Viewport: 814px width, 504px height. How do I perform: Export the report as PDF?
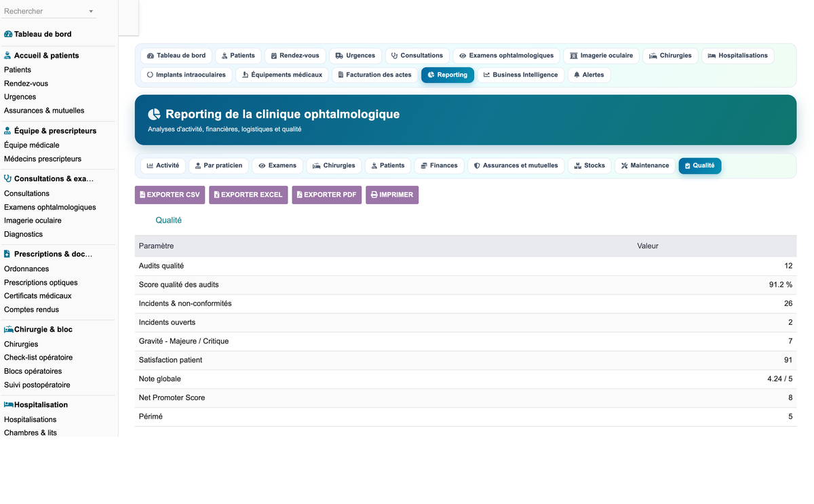(327, 195)
